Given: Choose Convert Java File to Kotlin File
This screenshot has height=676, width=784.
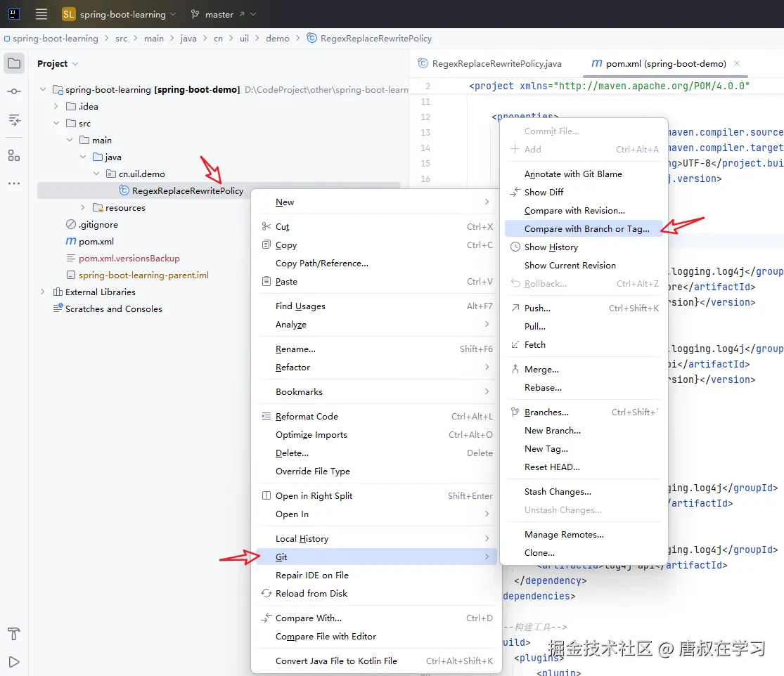Looking at the screenshot, I should (378, 661).
